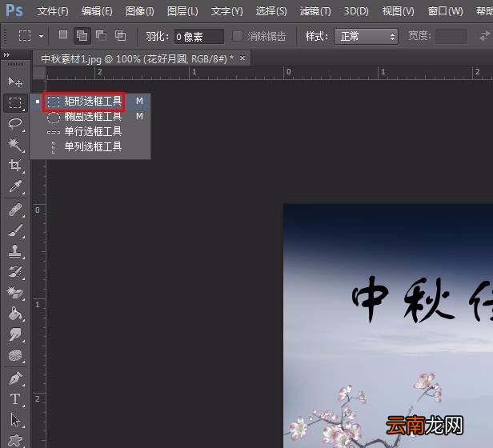Image resolution: width=493 pixels, height=448 pixels.
Task: Select the Type tool
Action: [14, 399]
